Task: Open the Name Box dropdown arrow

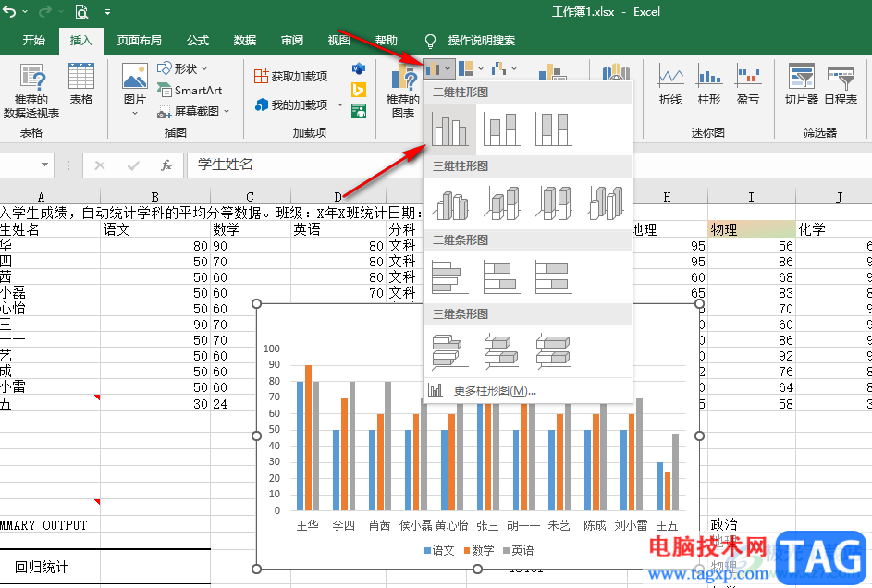Action: pyautogui.click(x=44, y=165)
